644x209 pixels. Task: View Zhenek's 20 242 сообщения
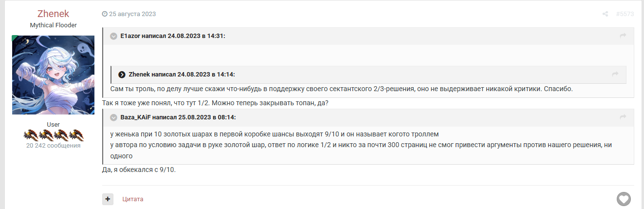coord(54,145)
